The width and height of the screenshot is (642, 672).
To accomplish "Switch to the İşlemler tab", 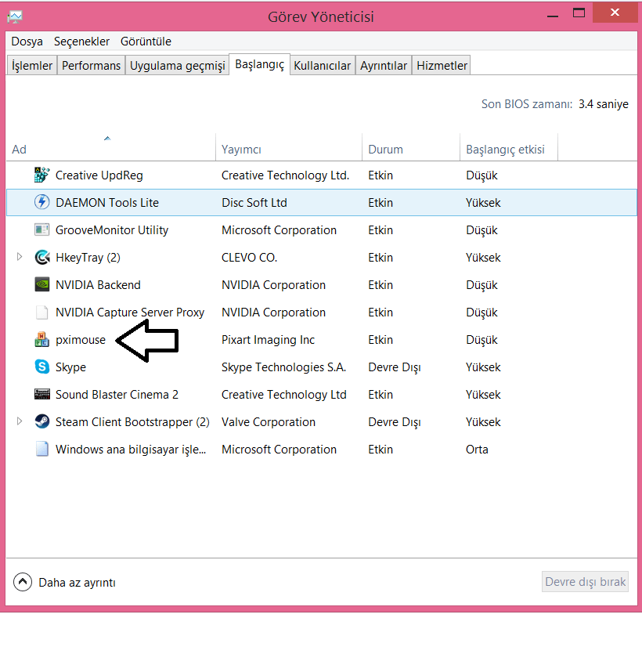I will pos(32,66).
